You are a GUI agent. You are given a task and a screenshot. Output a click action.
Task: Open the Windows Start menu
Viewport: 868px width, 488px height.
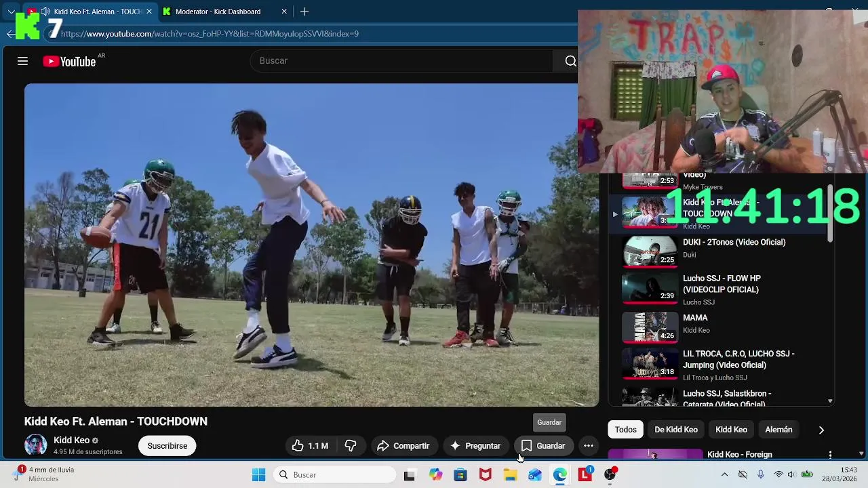point(258,475)
